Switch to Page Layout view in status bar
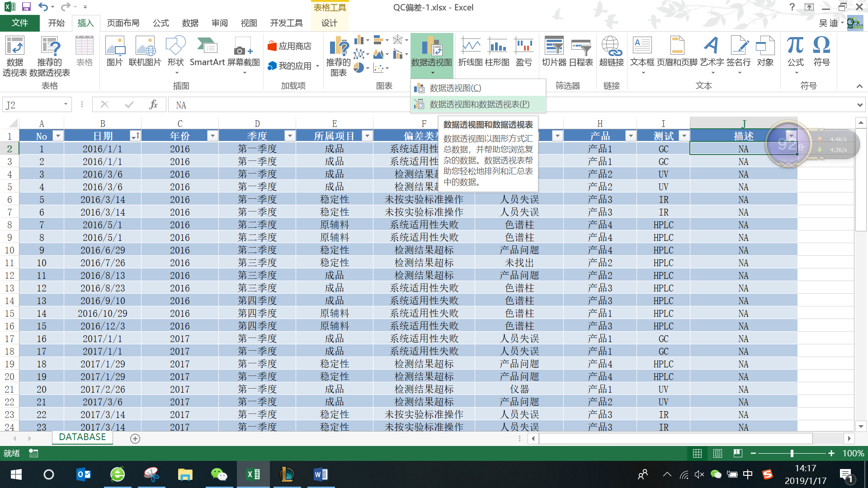This screenshot has width=868, height=488. (717, 453)
